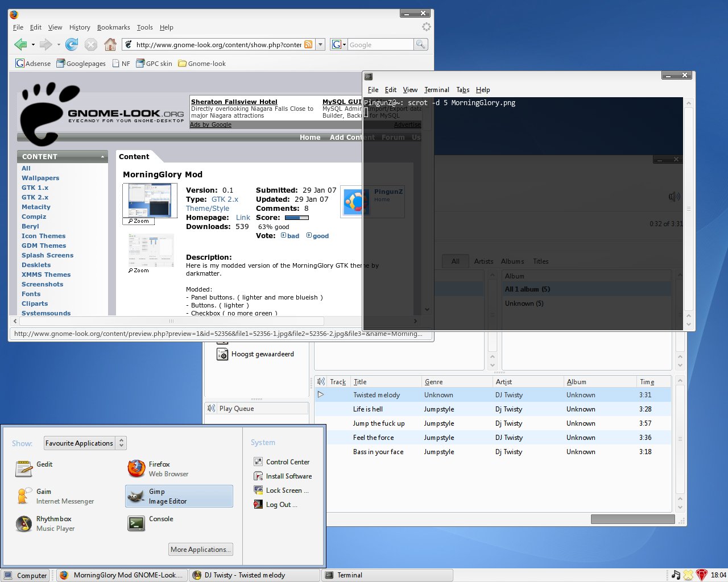Switch to Terminal taskbar item
728x582 pixels.
[x=387, y=575]
